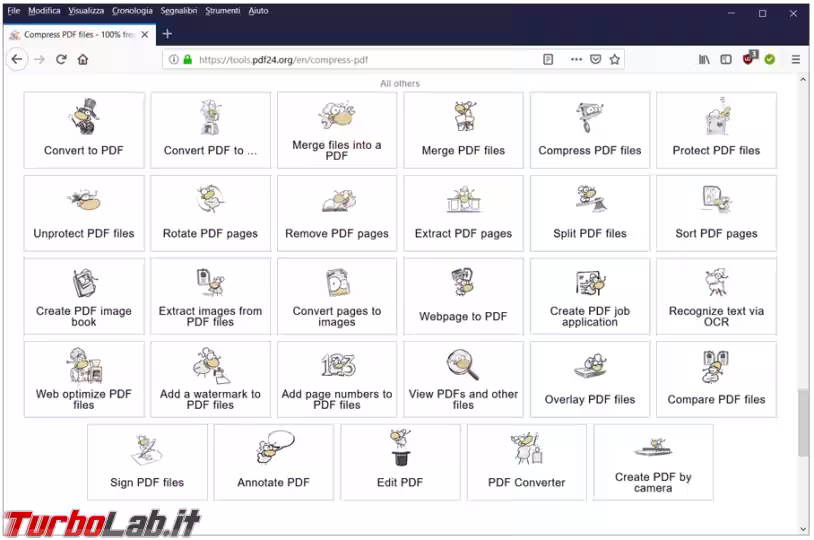Open the Cronologia menu
This screenshot has height=540, width=814.
[x=132, y=10]
